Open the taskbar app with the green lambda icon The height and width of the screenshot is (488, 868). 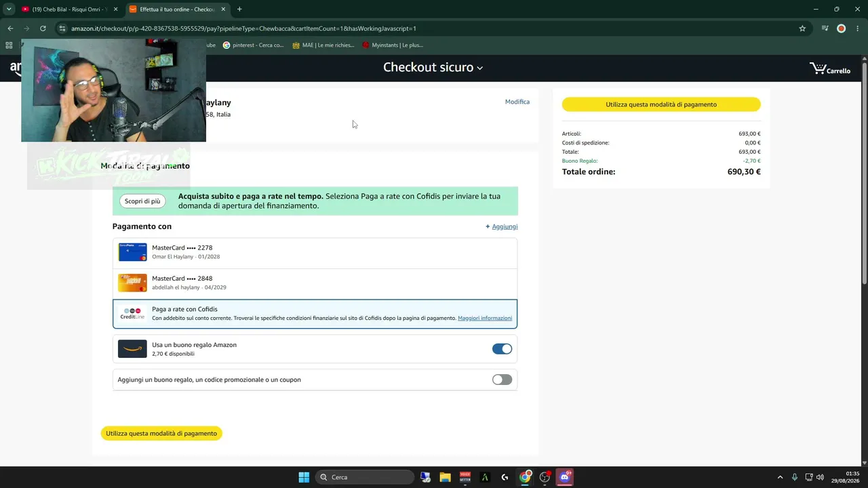(485, 477)
